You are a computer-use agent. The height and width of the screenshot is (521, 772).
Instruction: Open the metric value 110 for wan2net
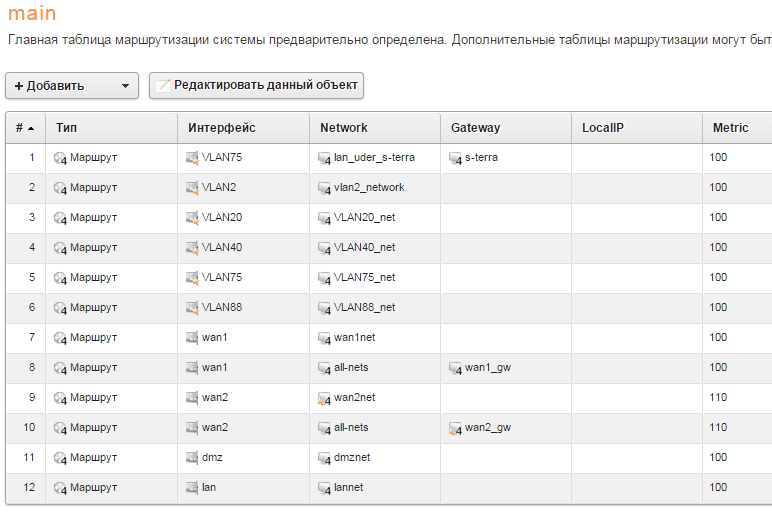click(718, 398)
